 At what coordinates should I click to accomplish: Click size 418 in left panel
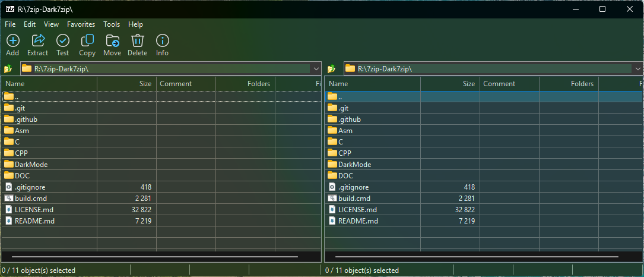(x=146, y=187)
